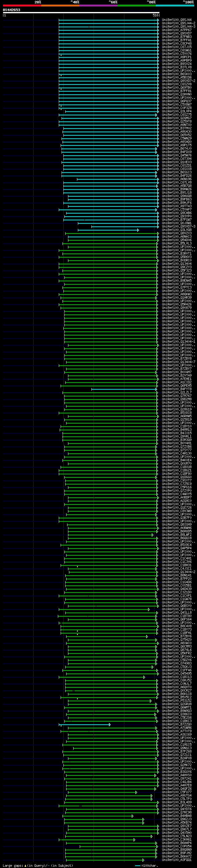The image size is (197, 868).
Task: Open hit UniRef100_Q9XZE7
Action: [x=176, y=826]
